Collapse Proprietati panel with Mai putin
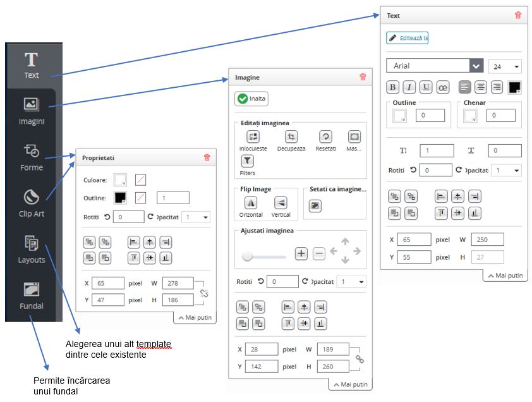Viewport: 532px width, 402px height. pos(194,318)
